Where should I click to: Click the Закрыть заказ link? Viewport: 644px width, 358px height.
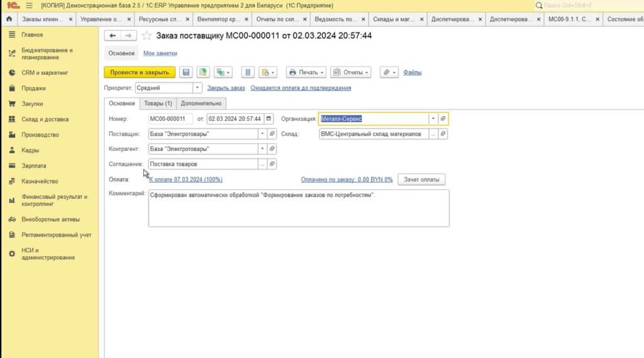tap(226, 88)
